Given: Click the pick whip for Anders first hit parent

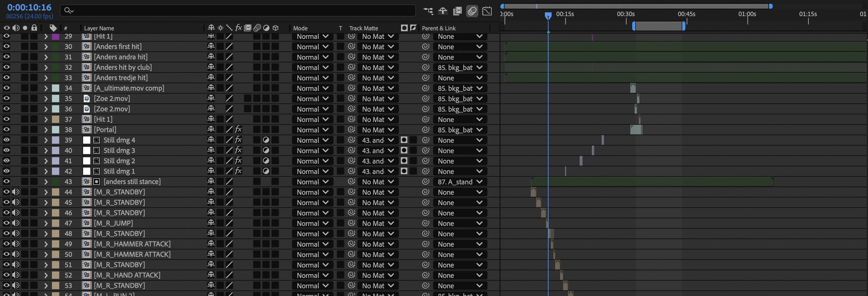Looking at the screenshot, I should tap(426, 47).
